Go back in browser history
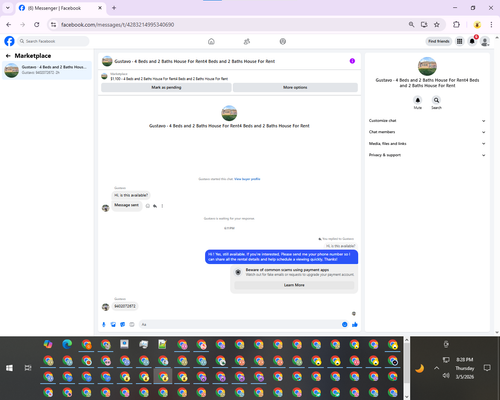500x400 pixels. click(9, 24)
